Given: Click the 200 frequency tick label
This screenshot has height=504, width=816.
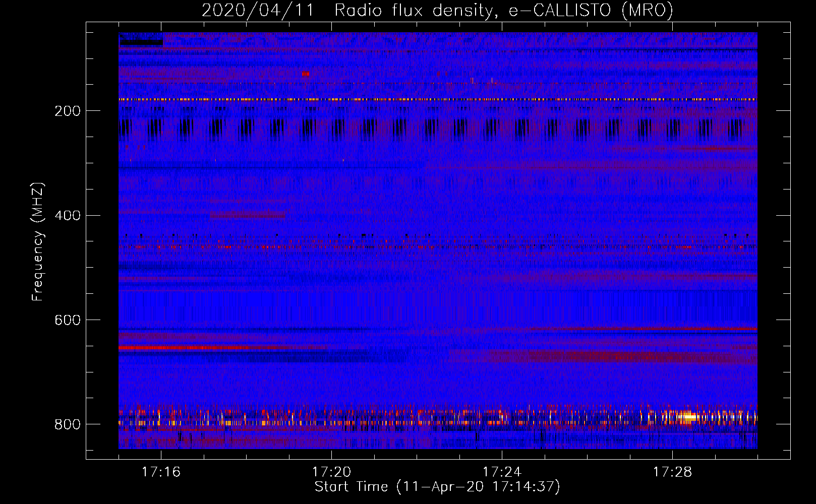Looking at the screenshot, I should click(68, 111).
